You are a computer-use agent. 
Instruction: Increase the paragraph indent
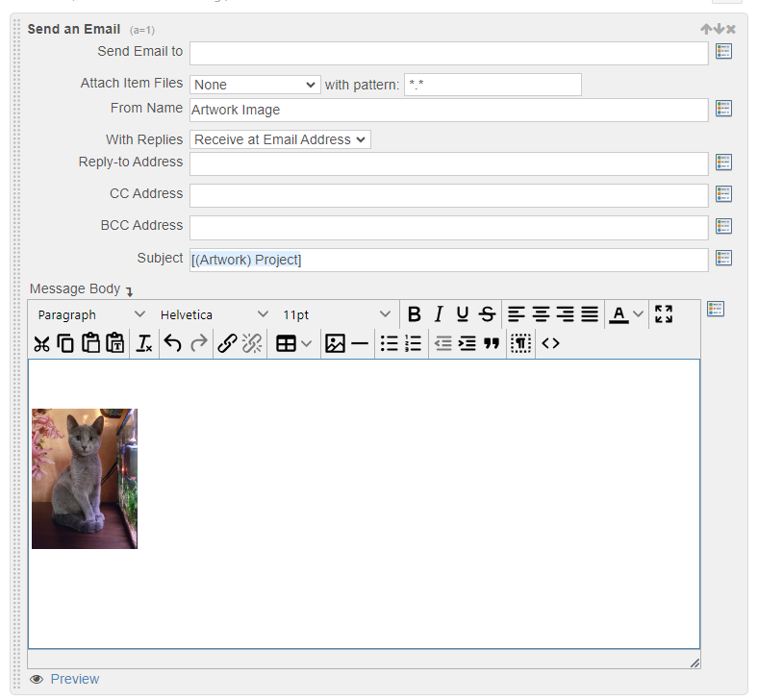click(467, 344)
